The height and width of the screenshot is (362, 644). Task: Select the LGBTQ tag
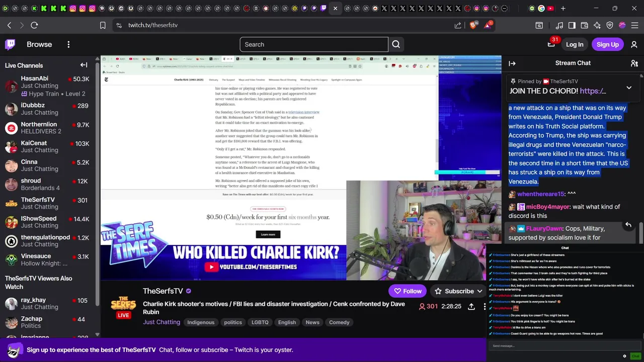tap(260, 322)
